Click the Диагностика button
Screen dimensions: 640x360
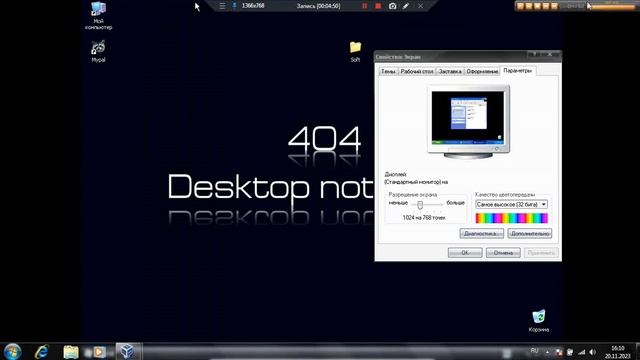[481, 233]
